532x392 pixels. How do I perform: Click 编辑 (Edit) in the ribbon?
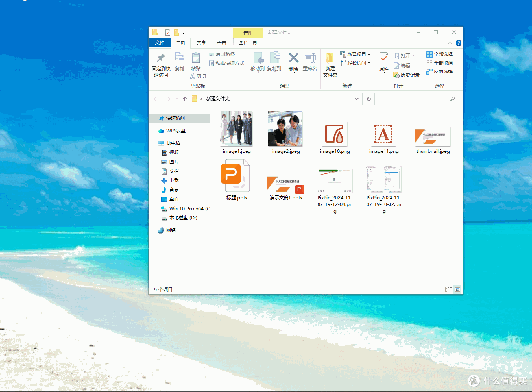pos(402,65)
